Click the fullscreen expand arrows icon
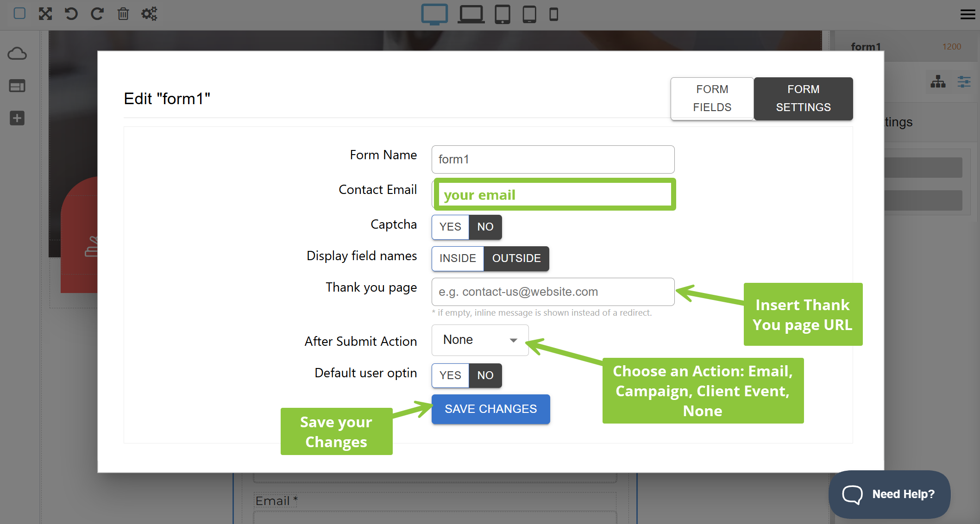The image size is (980, 524). (45, 14)
